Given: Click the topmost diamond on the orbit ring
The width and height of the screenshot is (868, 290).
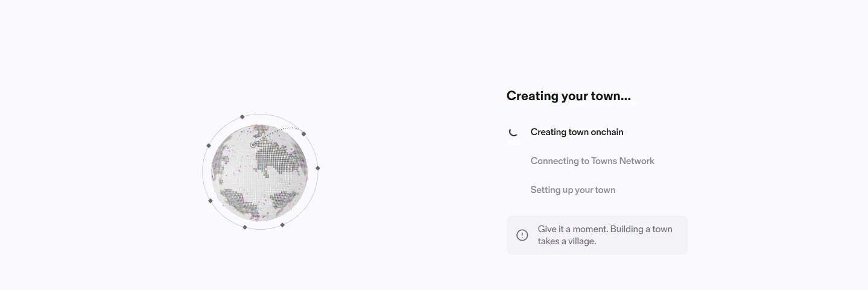Looking at the screenshot, I should point(242,117).
